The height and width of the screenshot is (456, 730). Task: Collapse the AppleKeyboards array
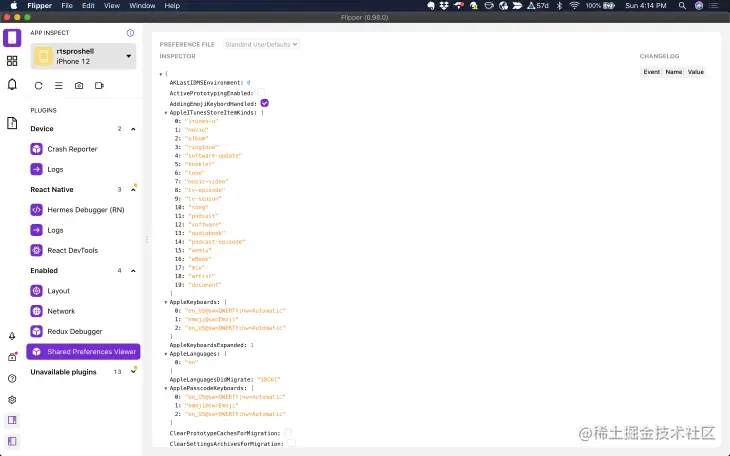(166, 302)
